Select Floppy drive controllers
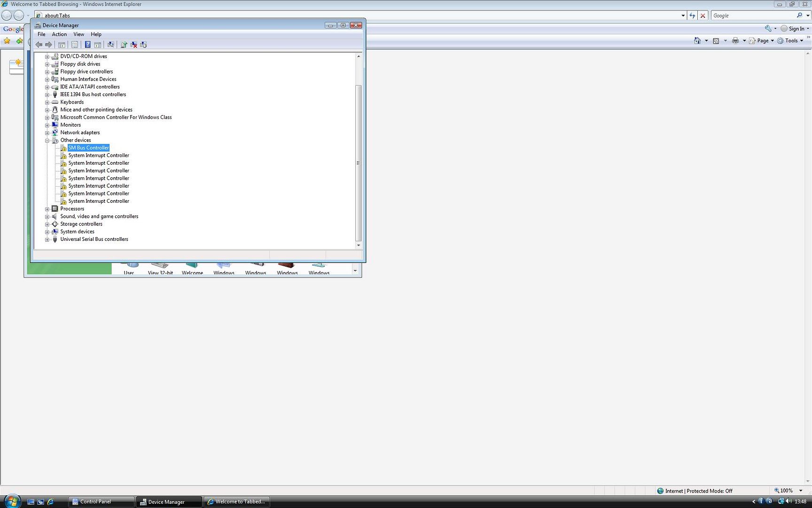The width and height of the screenshot is (812, 508). click(86, 71)
